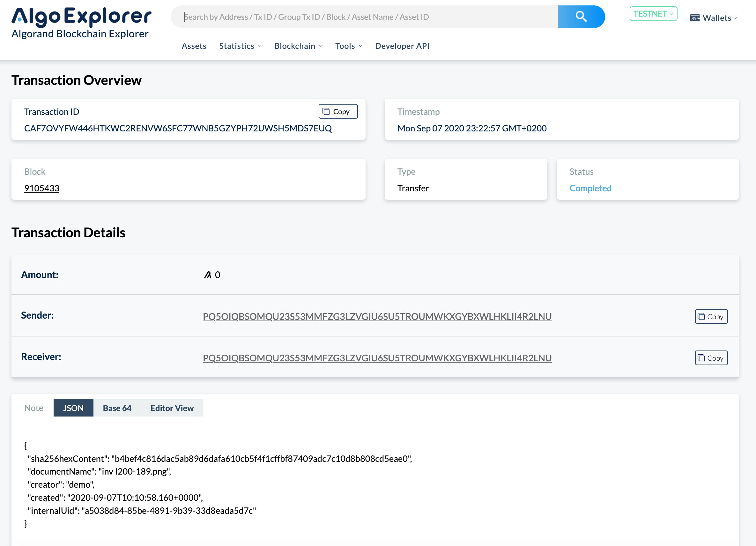Click the AlgoExplorer logo
756x546 pixels.
coord(81,22)
